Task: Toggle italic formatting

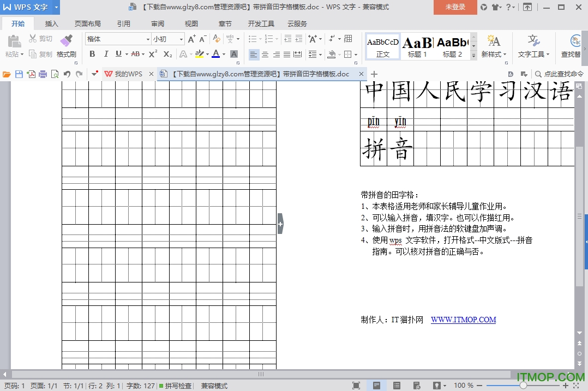Action: click(x=106, y=54)
